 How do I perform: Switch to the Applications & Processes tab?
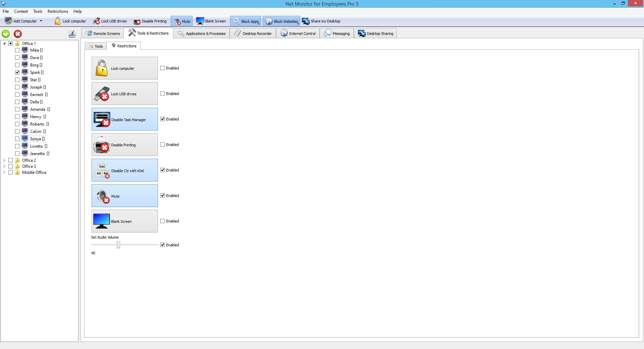pyautogui.click(x=202, y=33)
